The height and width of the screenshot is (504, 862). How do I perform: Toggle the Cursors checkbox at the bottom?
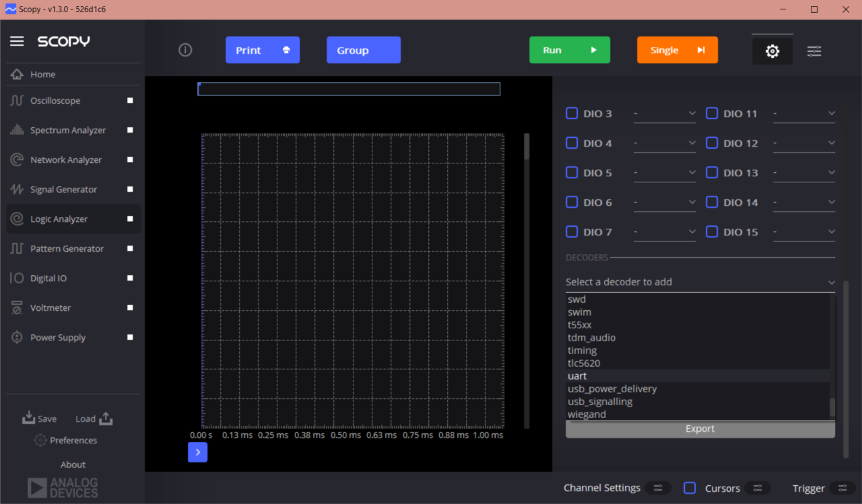[689, 488]
